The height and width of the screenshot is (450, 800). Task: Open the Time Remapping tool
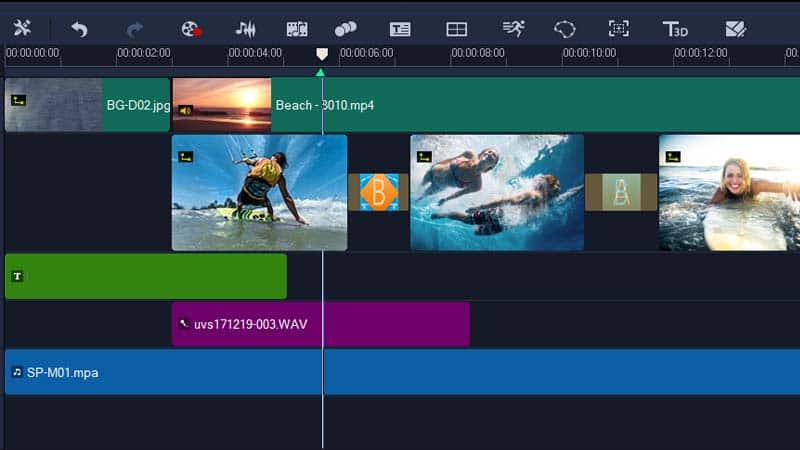(x=513, y=29)
